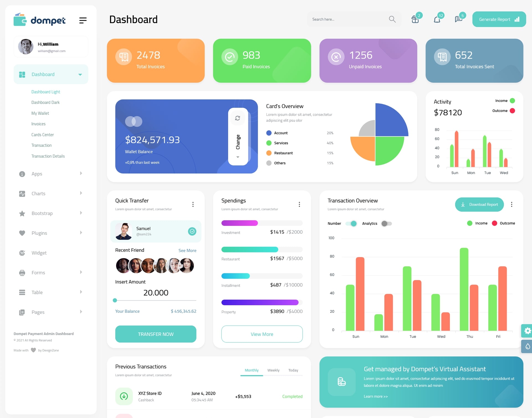Image resolution: width=532 pixels, height=418 pixels.
Task: Toggle the Analytics switch in Transaction Overview
Action: (386, 223)
